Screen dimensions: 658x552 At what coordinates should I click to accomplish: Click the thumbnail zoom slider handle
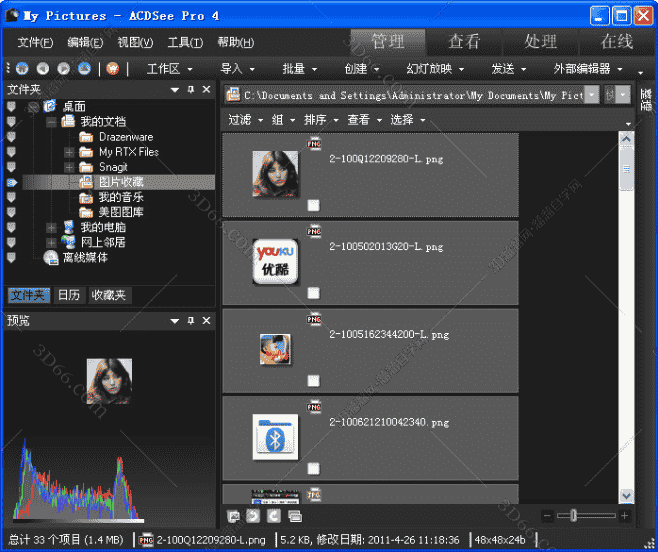pos(572,515)
